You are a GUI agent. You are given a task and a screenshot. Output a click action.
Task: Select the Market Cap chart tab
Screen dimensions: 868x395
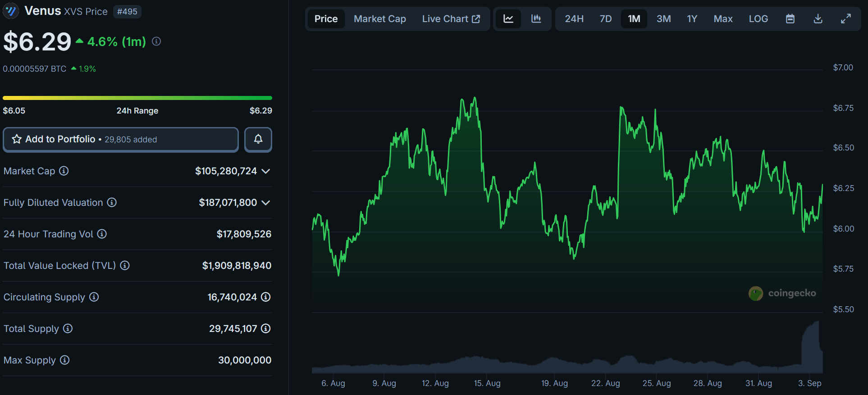tap(380, 18)
